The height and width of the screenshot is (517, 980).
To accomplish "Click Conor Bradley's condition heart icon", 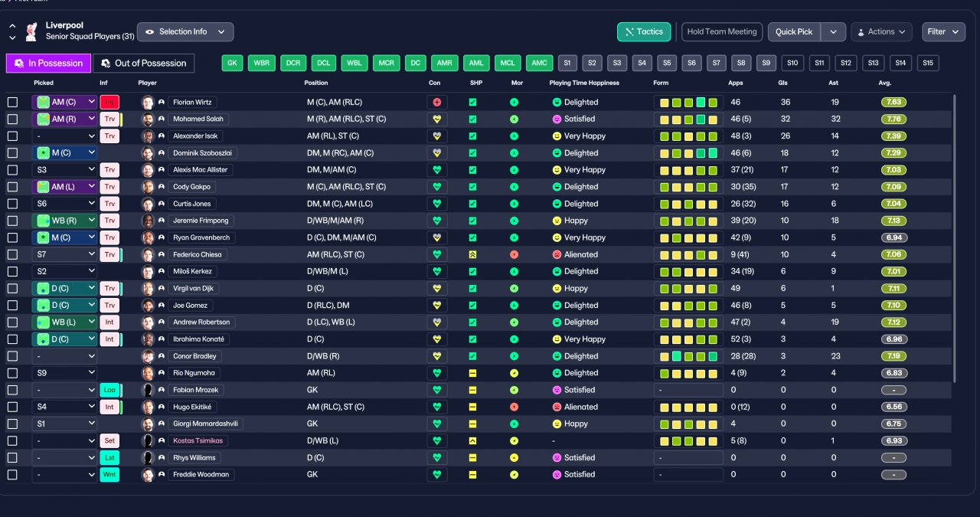I will point(437,356).
